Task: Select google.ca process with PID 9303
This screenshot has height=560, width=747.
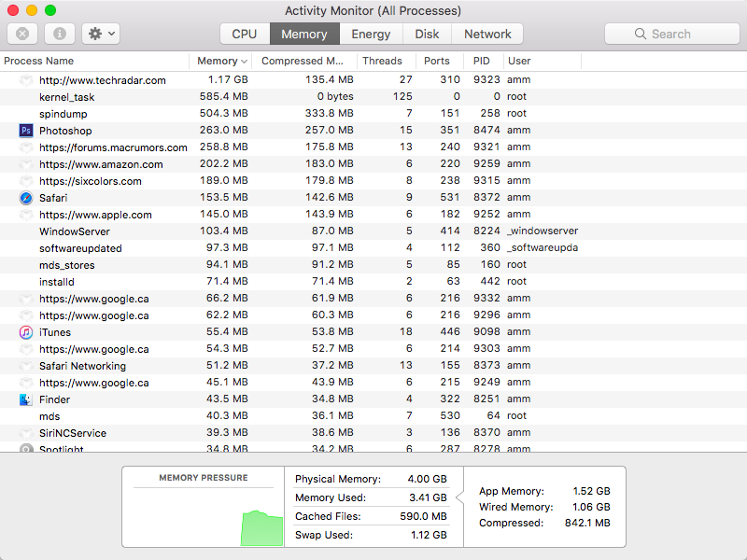Action: point(373,348)
